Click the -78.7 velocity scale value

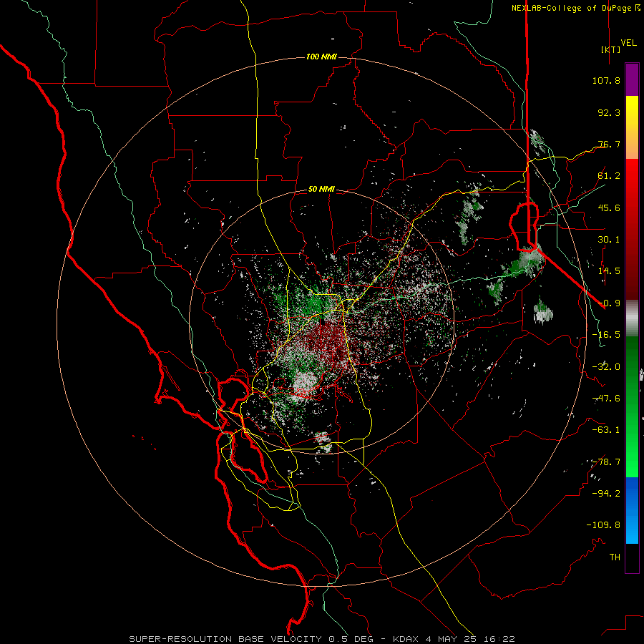pyautogui.click(x=606, y=462)
